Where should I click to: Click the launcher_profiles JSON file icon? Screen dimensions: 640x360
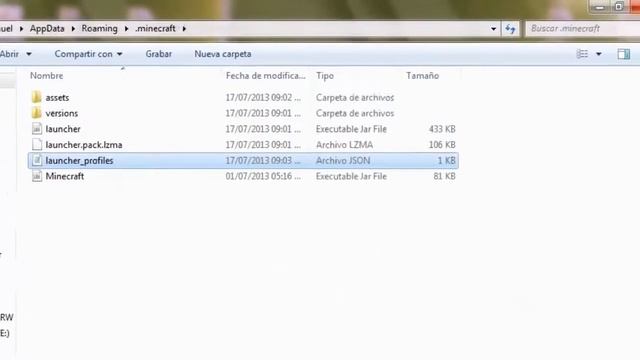click(x=37, y=160)
